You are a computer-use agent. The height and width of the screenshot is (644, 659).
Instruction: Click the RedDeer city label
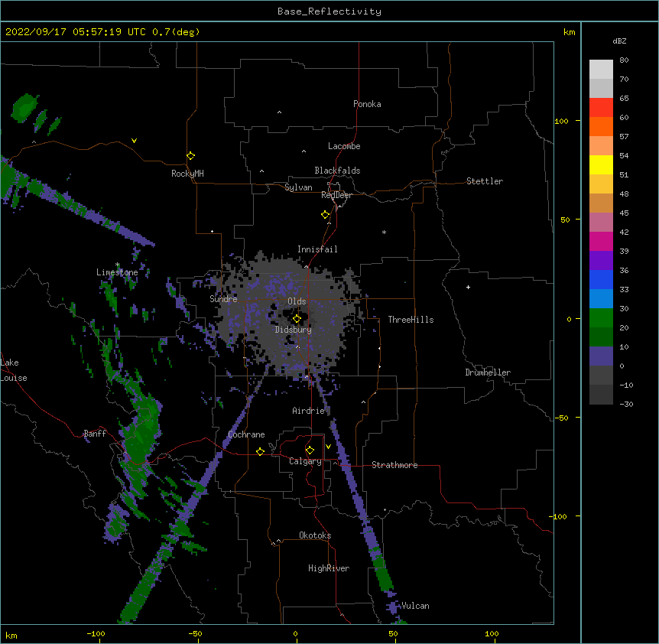(x=336, y=195)
